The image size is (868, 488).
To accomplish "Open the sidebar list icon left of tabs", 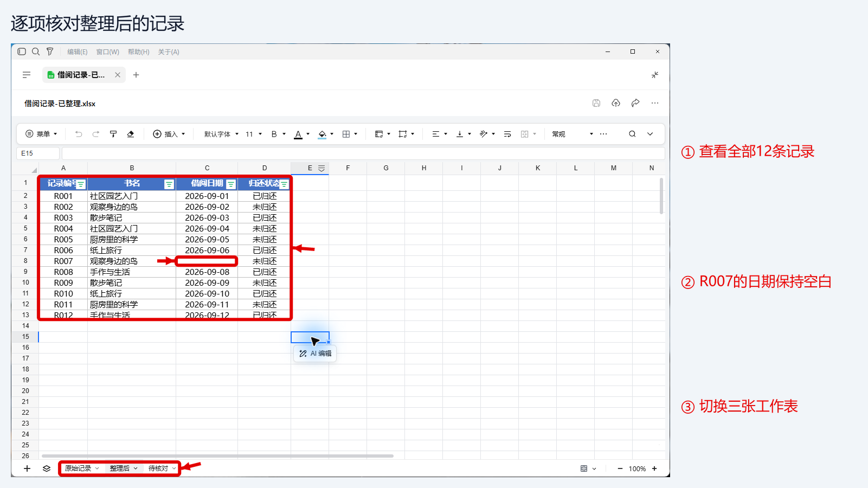I will 27,75.
